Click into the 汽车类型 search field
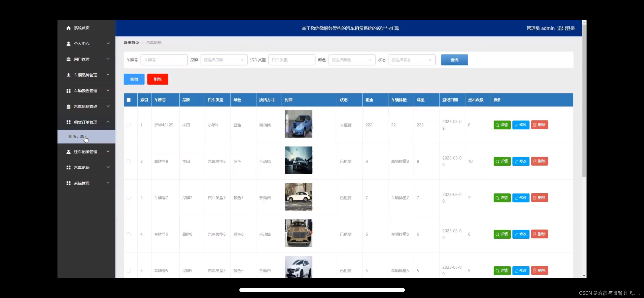 [x=292, y=60]
